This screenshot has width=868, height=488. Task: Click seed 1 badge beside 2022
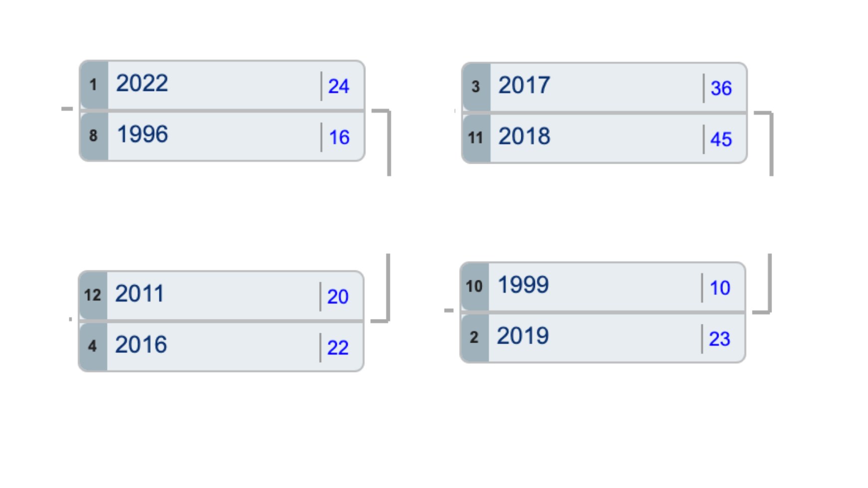point(93,85)
